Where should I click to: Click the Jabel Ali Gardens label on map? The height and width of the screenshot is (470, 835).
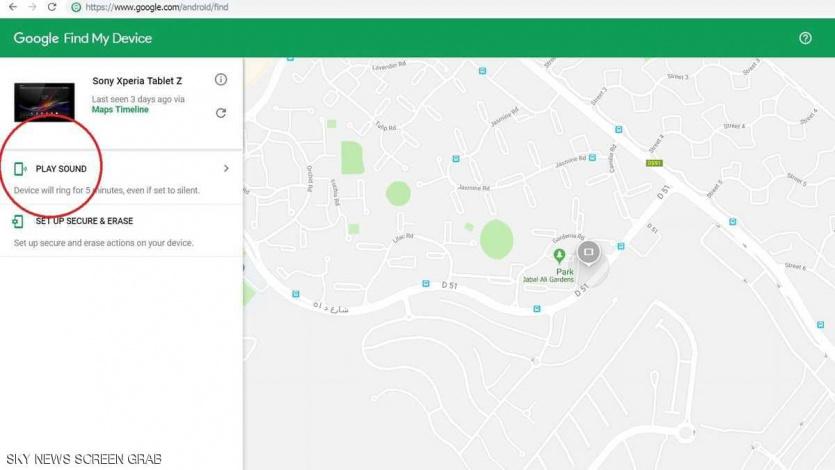pyautogui.click(x=548, y=280)
